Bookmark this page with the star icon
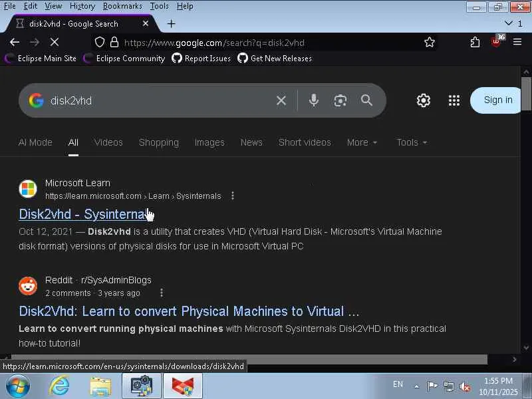 click(x=429, y=42)
